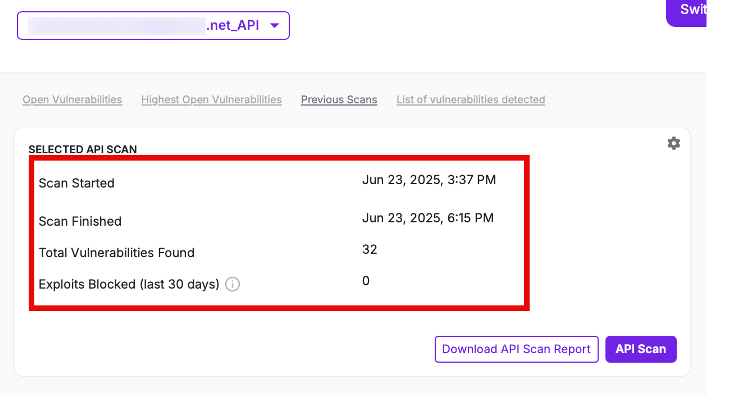Click the Total Vulnerabilities Found label

(x=116, y=252)
